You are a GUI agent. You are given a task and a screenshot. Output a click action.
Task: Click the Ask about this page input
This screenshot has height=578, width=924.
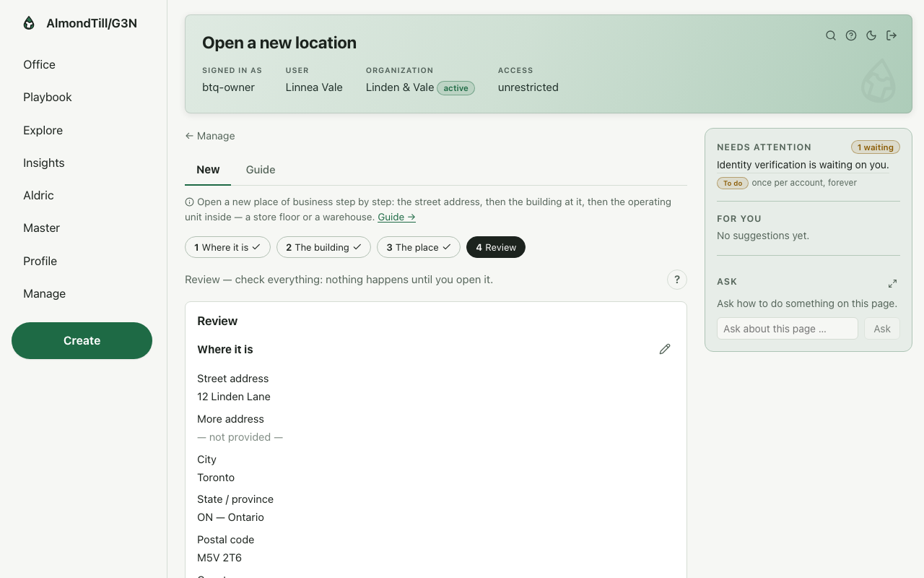(787, 329)
